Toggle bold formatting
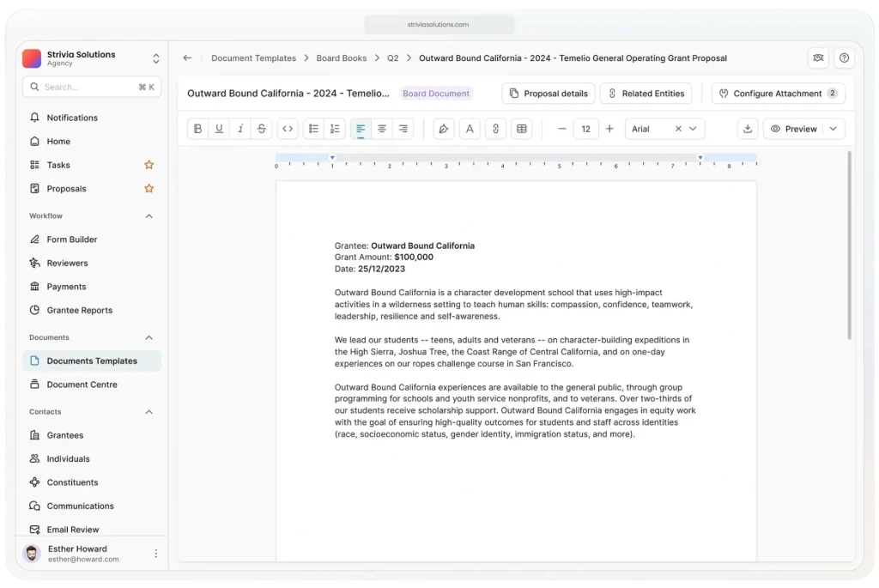The width and height of the screenshot is (879, 588). [198, 129]
